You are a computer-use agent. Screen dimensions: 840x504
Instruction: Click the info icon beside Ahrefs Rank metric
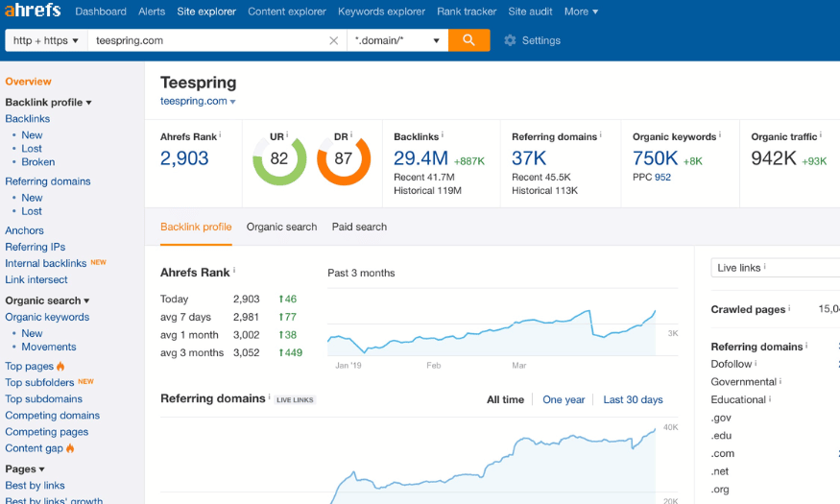[220, 134]
